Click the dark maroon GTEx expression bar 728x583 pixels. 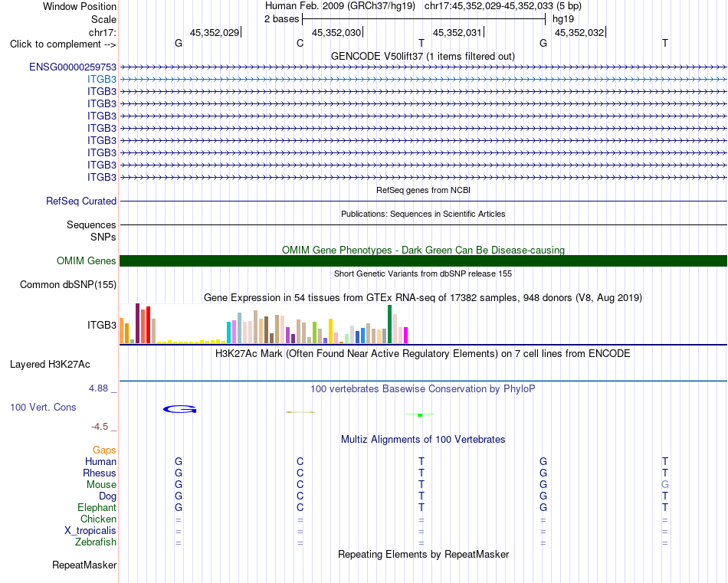(137, 323)
